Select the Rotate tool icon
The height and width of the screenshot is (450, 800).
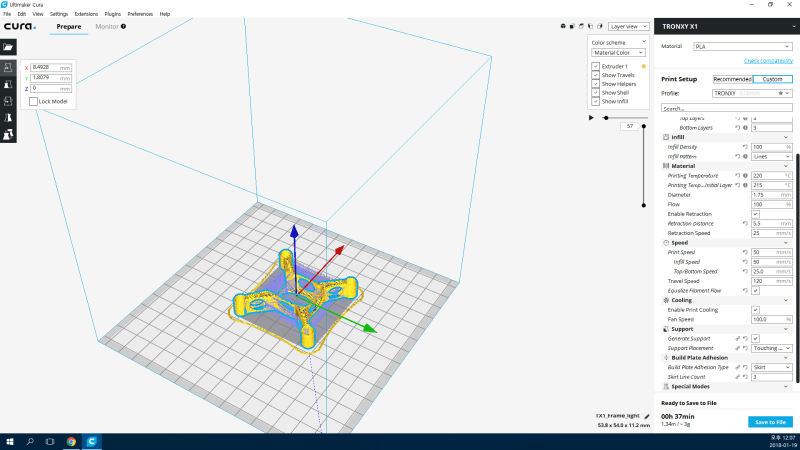tap(8, 100)
